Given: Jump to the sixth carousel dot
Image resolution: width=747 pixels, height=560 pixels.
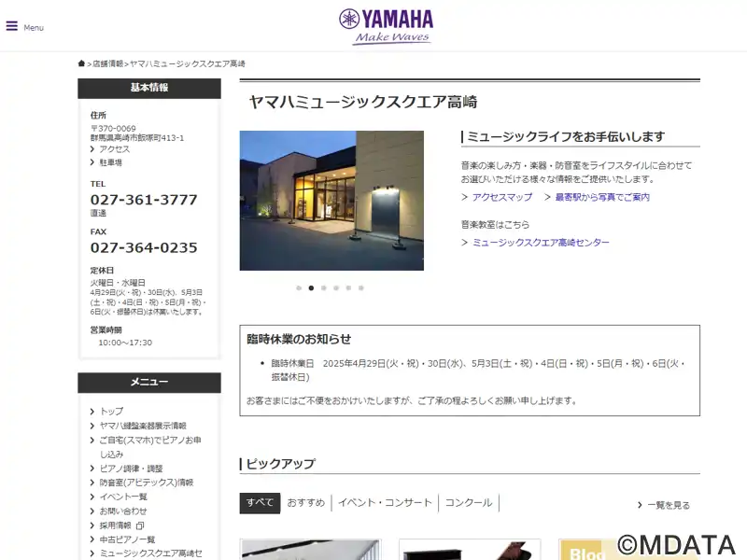Looking at the screenshot, I should pyautogui.click(x=361, y=288).
